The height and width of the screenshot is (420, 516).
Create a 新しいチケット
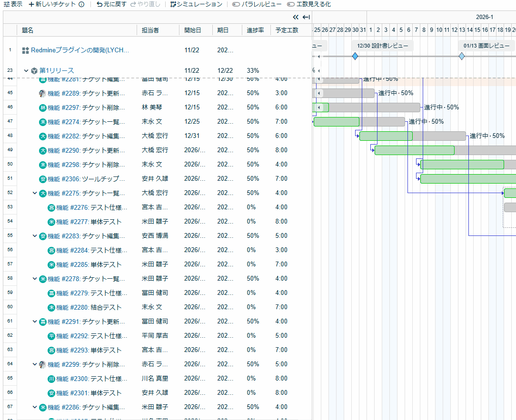[x=52, y=4]
